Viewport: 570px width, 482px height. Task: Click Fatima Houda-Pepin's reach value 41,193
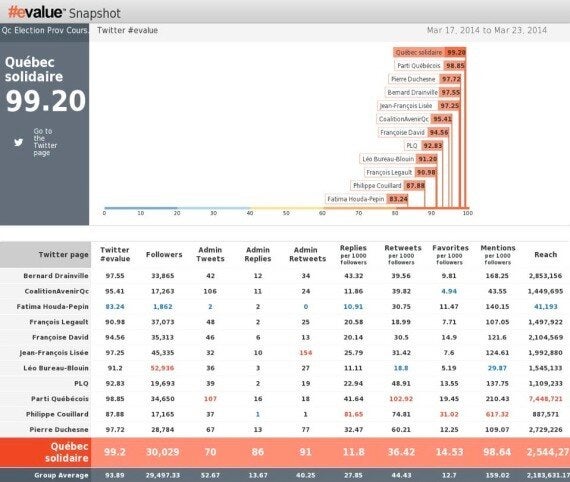pos(545,306)
